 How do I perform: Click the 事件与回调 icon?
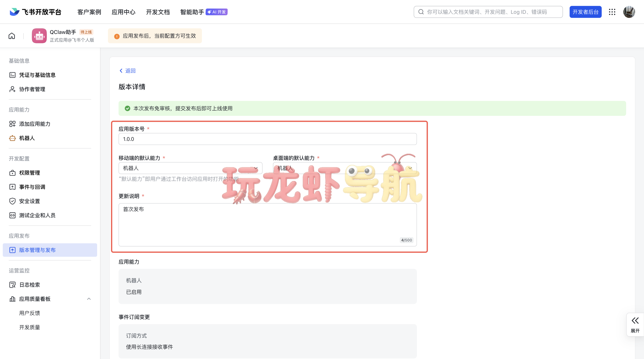point(12,187)
